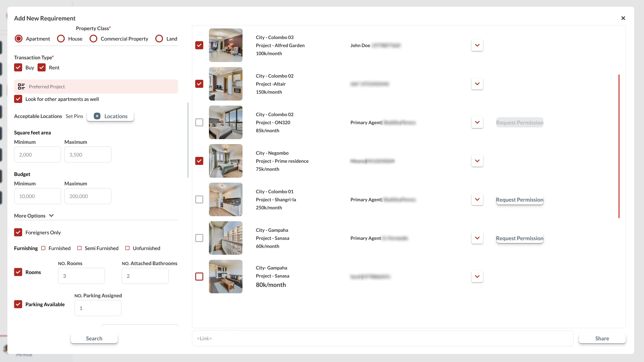Click the Search button
This screenshot has width=644, height=362.
click(x=94, y=338)
